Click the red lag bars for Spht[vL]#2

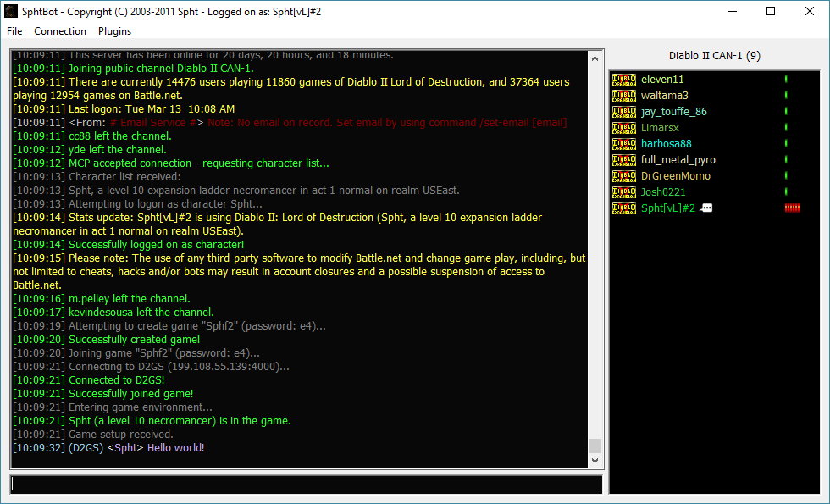[793, 208]
